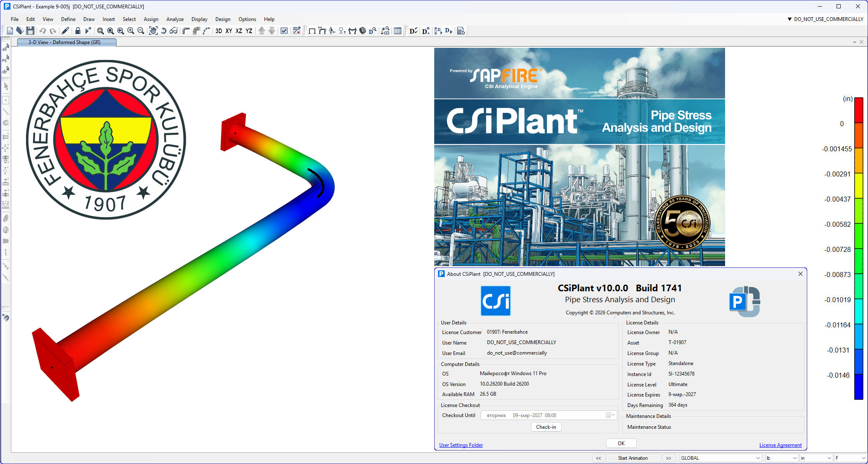868x464 pixels.
Task: Open the Analyze menu
Action: tap(175, 19)
